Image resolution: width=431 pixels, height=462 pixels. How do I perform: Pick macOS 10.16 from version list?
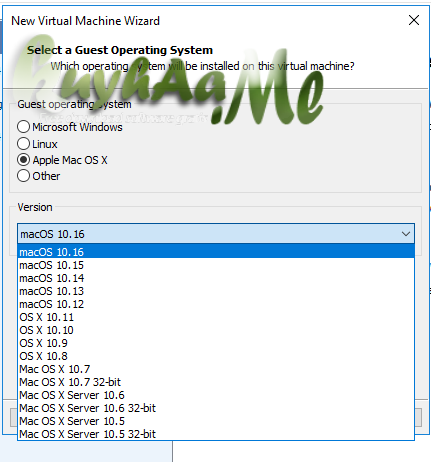(x=216, y=252)
